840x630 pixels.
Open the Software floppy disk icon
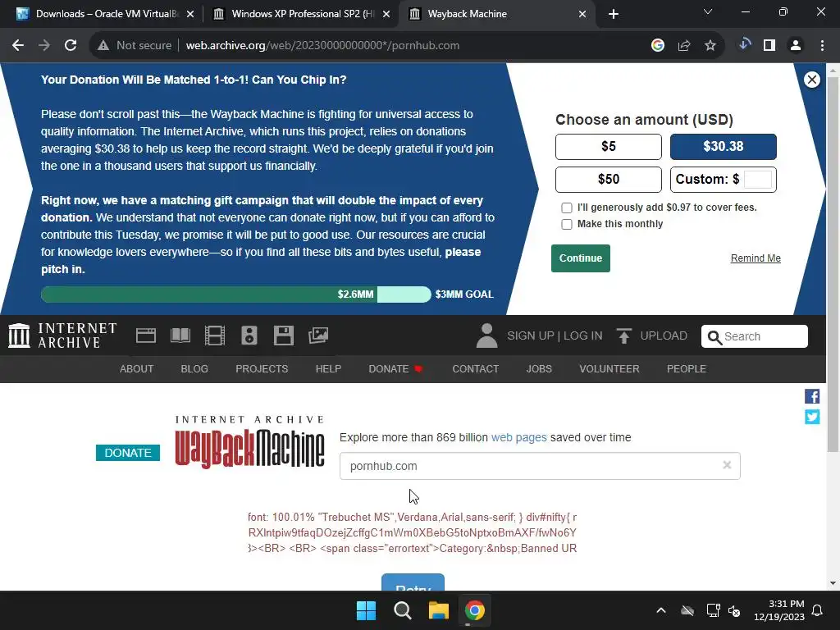point(283,336)
